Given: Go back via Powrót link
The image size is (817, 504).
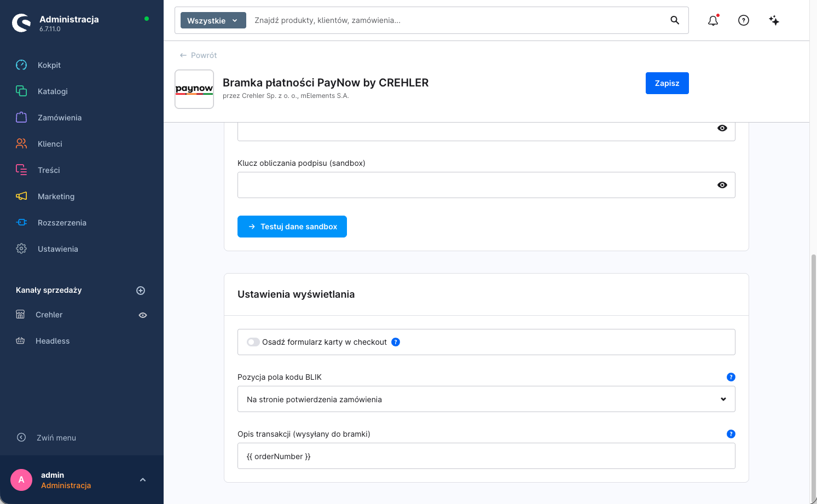Looking at the screenshot, I should coord(198,55).
